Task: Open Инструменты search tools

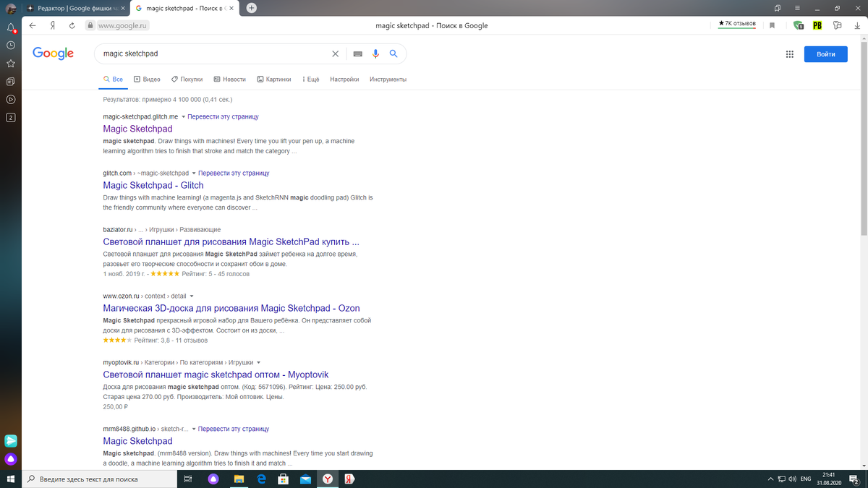Action: click(388, 80)
